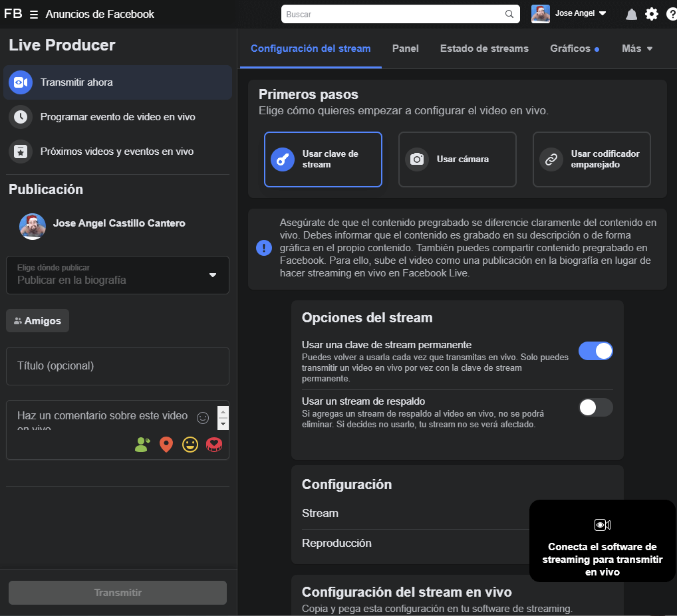Expand the Más tab menu

pyautogui.click(x=636, y=49)
